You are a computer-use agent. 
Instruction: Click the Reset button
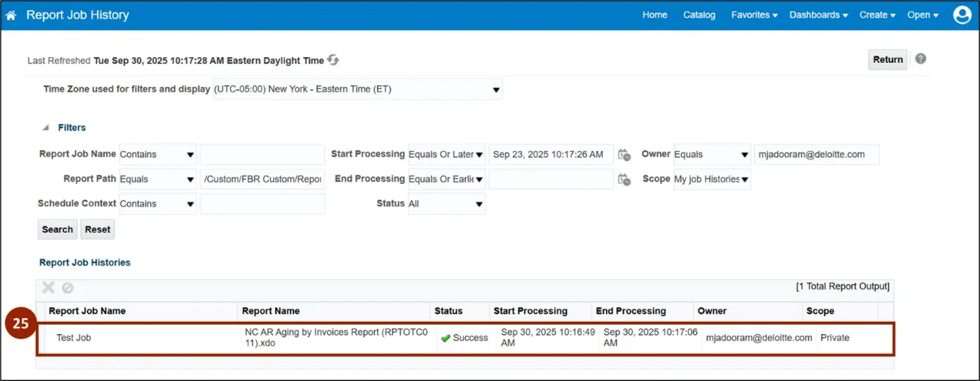click(98, 229)
